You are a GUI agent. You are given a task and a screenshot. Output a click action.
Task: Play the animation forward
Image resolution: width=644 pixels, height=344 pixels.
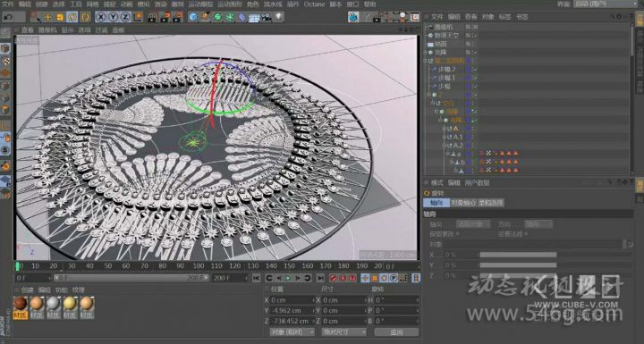pyautogui.click(x=288, y=278)
